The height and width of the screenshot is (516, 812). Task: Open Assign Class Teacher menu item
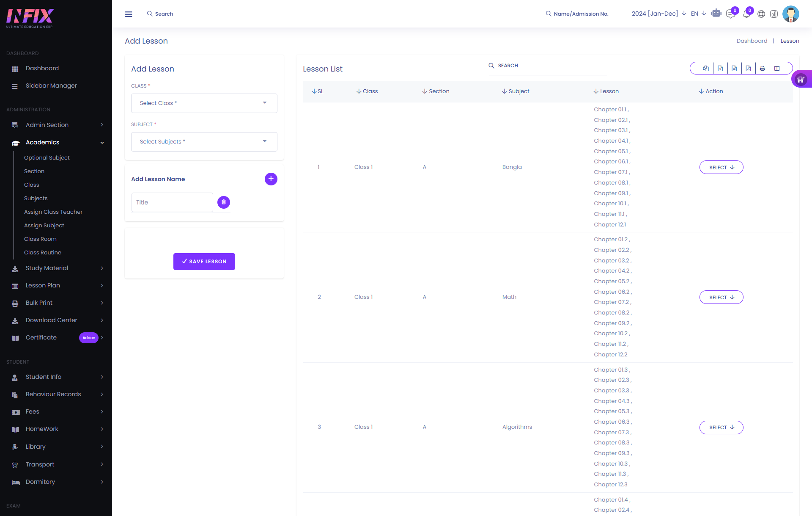53,212
